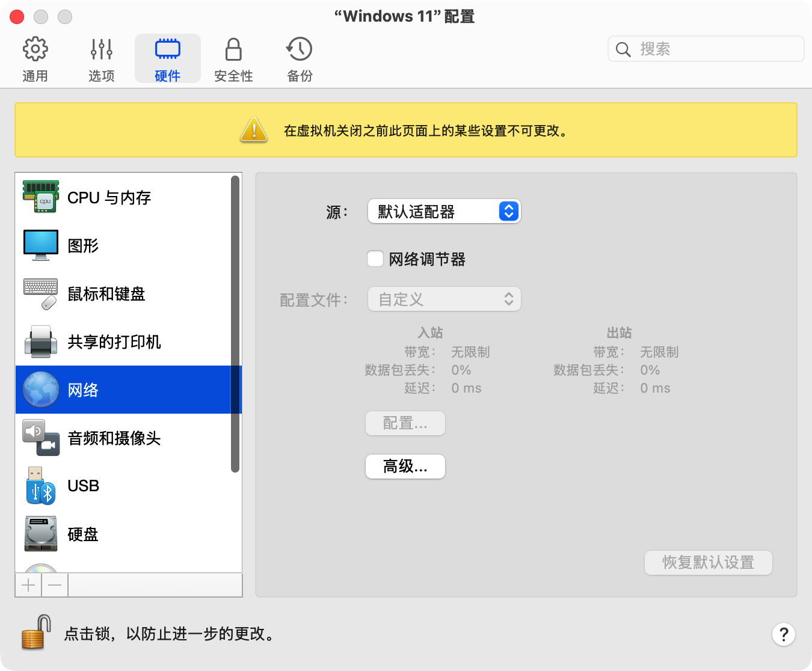Image resolution: width=812 pixels, height=671 pixels.
Task: Enable the 网络调节器 checkbox
Action: point(375,259)
